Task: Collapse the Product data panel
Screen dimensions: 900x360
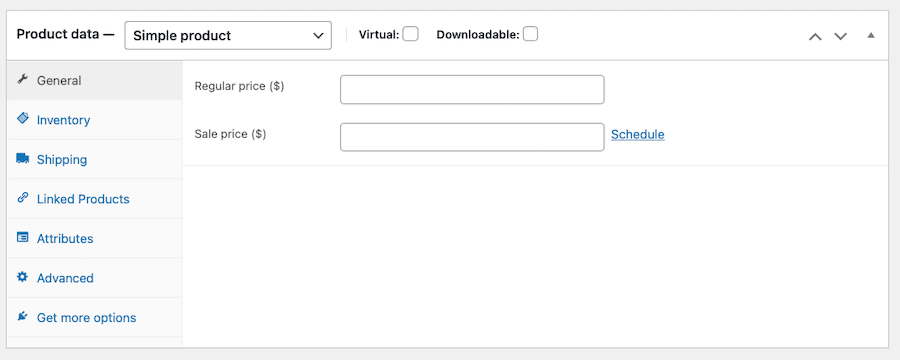Action: point(871,36)
